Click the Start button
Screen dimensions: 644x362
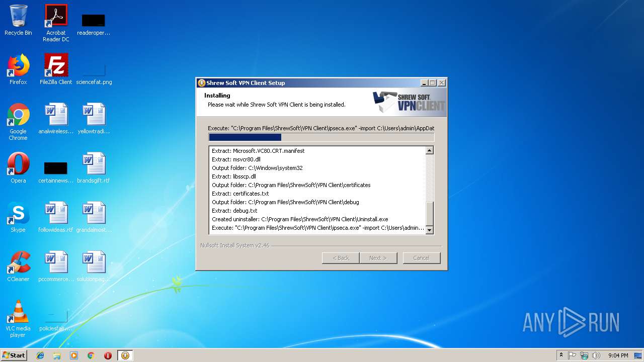tap(14, 355)
